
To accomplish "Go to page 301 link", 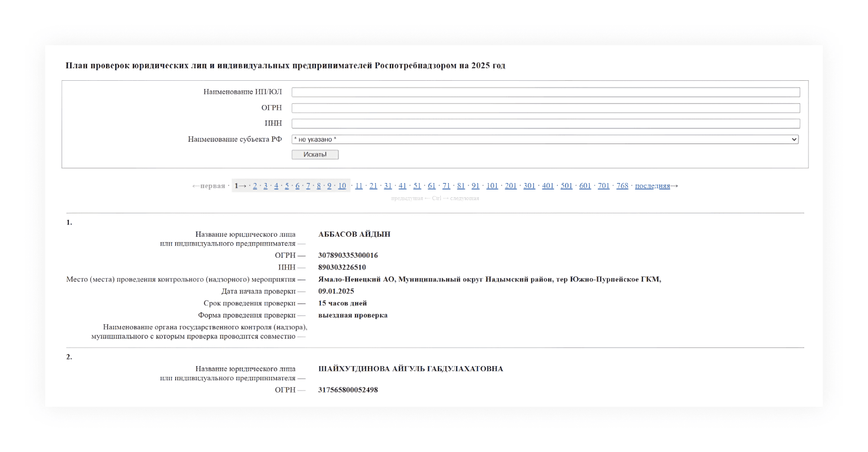I will pyautogui.click(x=530, y=186).
